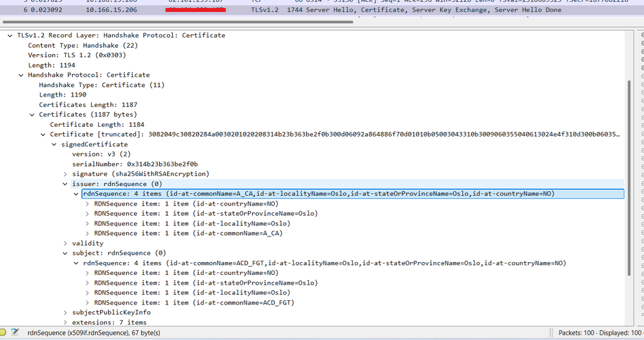This screenshot has width=644, height=340.
Task: Collapse the TLSv1.2 Record Layer node
Action: pyautogui.click(x=10, y=35)
